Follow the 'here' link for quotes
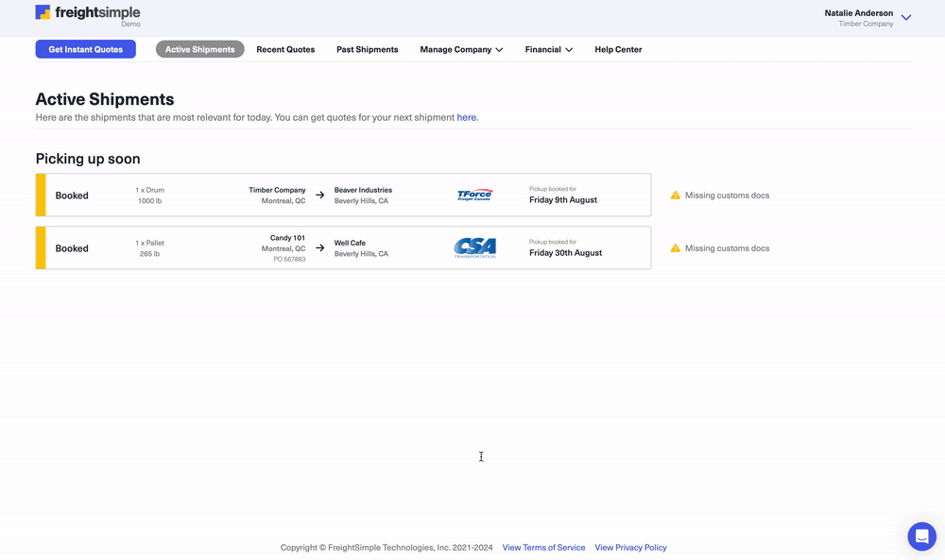The image size is (945, 560). point(467,117)
